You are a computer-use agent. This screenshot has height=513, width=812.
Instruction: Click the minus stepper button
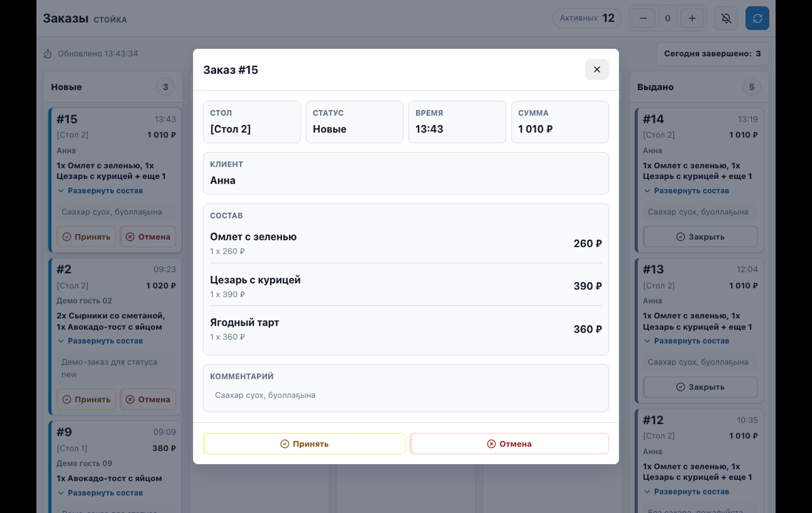pos(643,18)
